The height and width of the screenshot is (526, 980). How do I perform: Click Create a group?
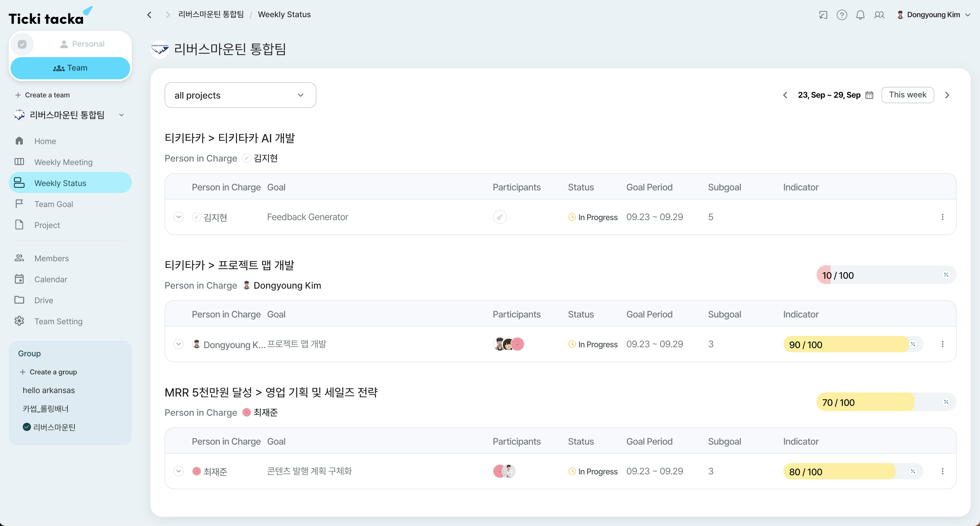(48, 372)
